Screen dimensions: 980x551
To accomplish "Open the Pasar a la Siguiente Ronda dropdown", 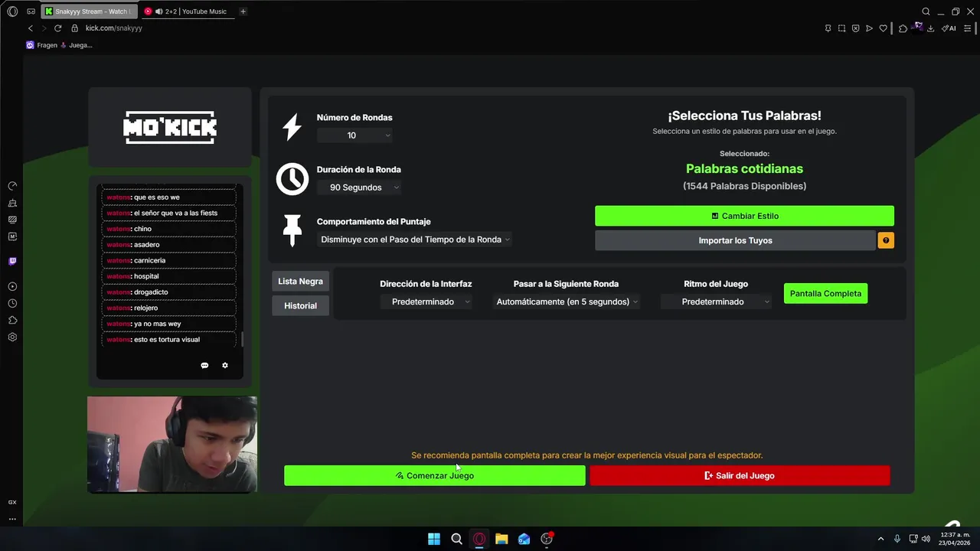I will tap(566, 302).
